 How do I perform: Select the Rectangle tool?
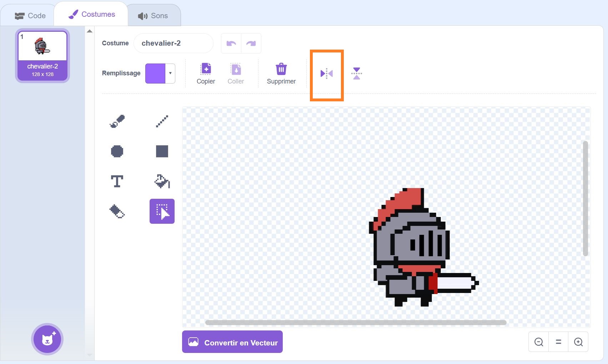[162, 151]
